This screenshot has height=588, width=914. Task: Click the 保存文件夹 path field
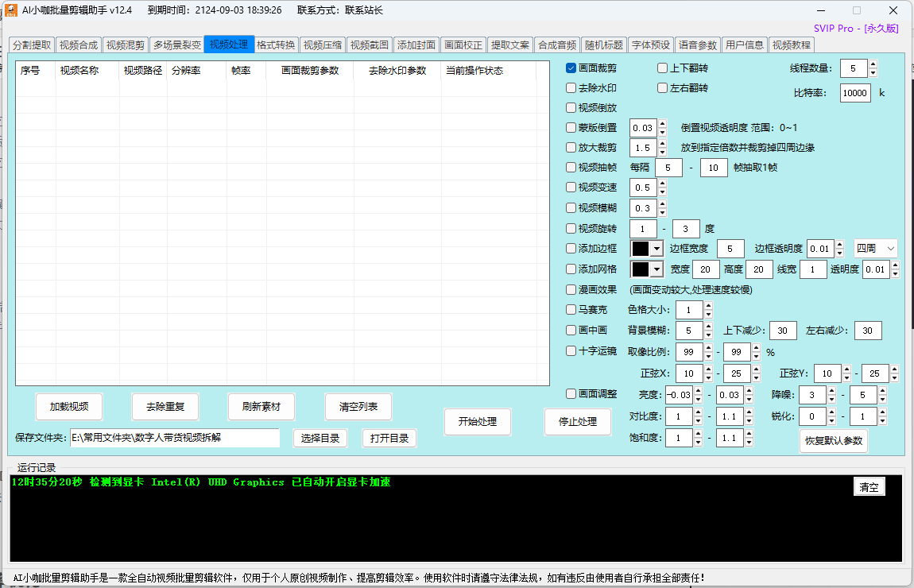click(x=175, y=438)
